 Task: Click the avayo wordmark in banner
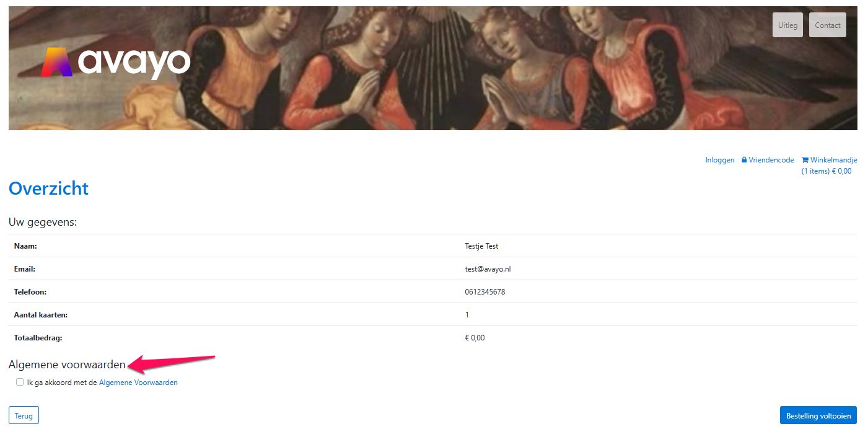[134, 63]
